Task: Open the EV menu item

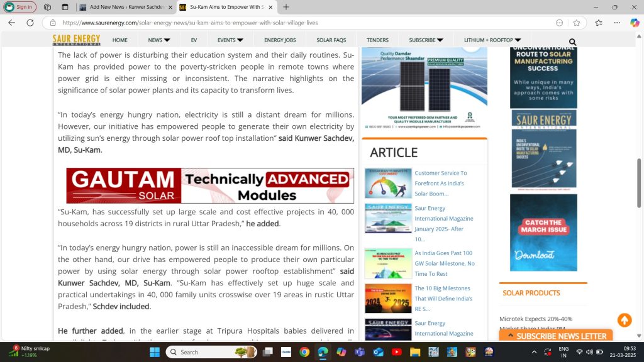Action: 194,40
